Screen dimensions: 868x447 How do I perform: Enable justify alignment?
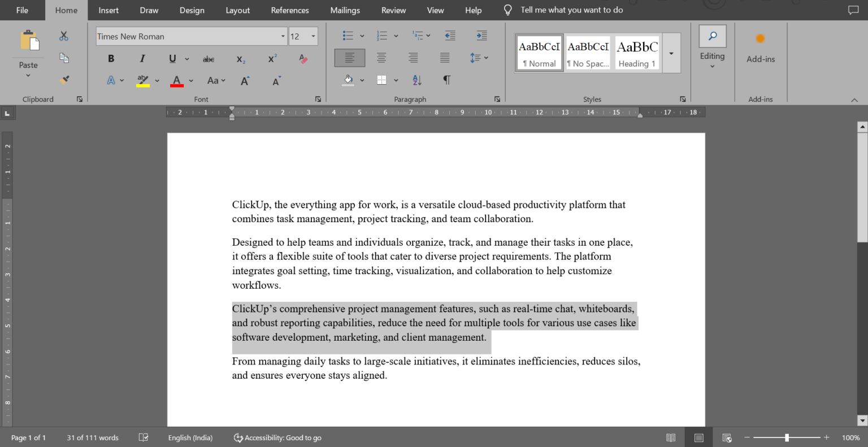click(x=444, y=57)
